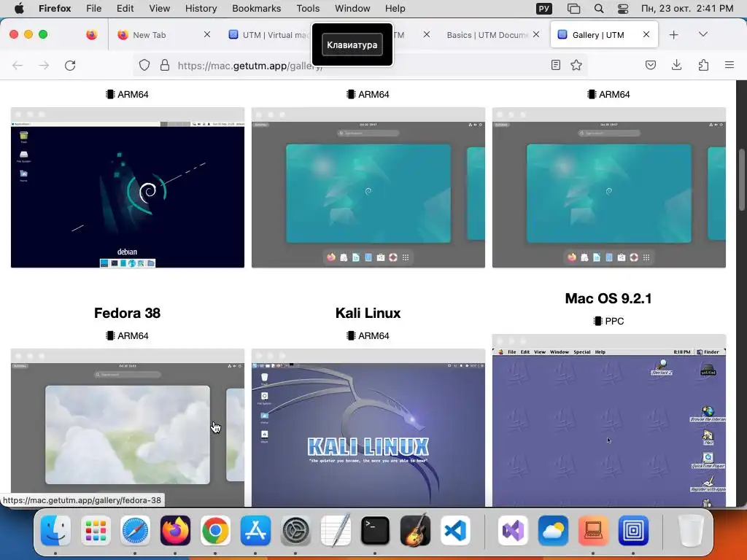Open Terminal from the Dock
Image resolution: width=747 pixels, height=560 pixels.
click(x=376, y=530)
